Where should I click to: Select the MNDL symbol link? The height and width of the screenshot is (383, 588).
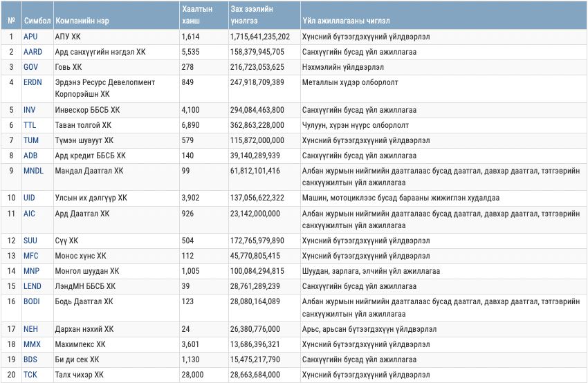pos(34,171)
